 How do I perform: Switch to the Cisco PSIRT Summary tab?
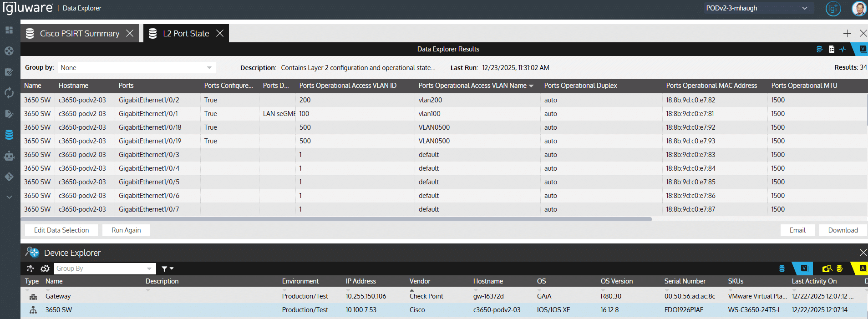[79, 33]
